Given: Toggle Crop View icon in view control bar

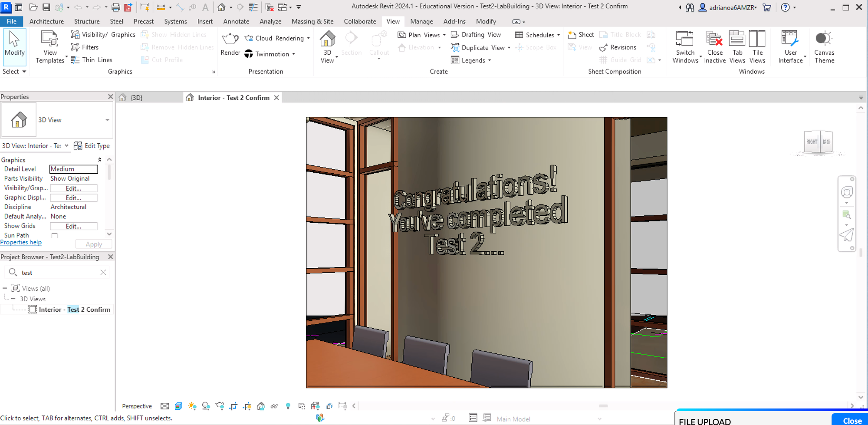Looking at the screenshot, I should click(x=233, y=406).
